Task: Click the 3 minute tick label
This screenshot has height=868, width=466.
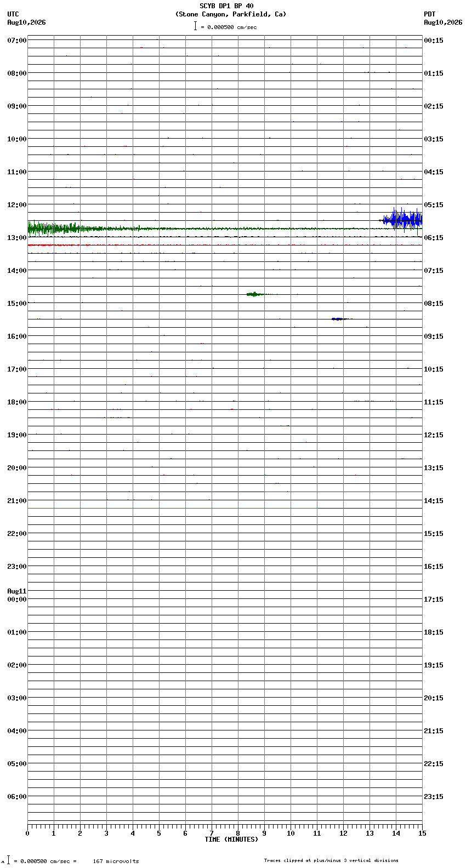Action: 106,833
